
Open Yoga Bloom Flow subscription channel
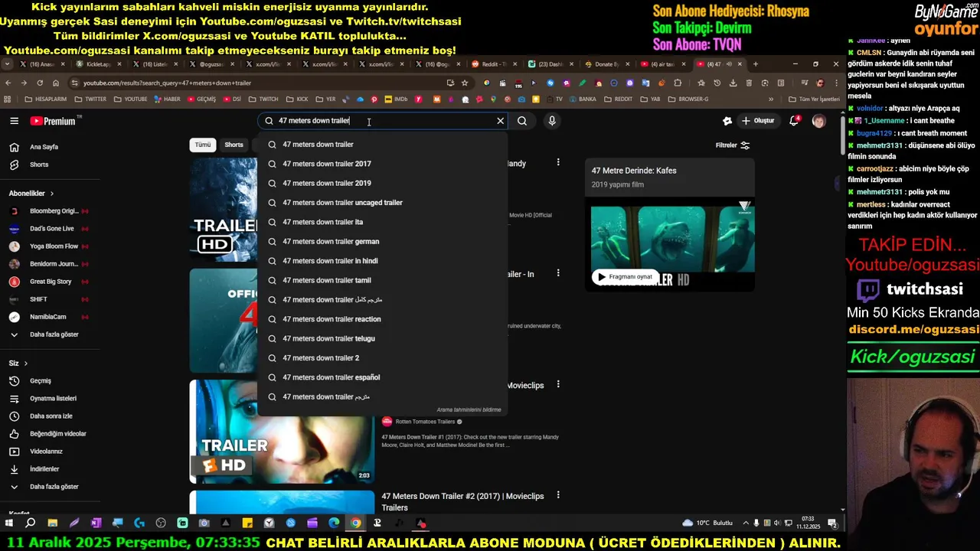pos(50,246)
